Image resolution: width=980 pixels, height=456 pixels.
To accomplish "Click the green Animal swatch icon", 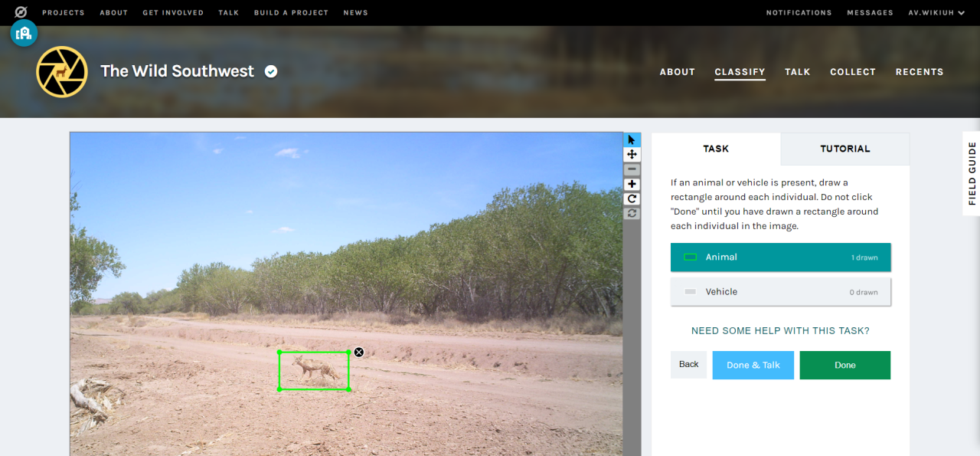I will point(690,258).
